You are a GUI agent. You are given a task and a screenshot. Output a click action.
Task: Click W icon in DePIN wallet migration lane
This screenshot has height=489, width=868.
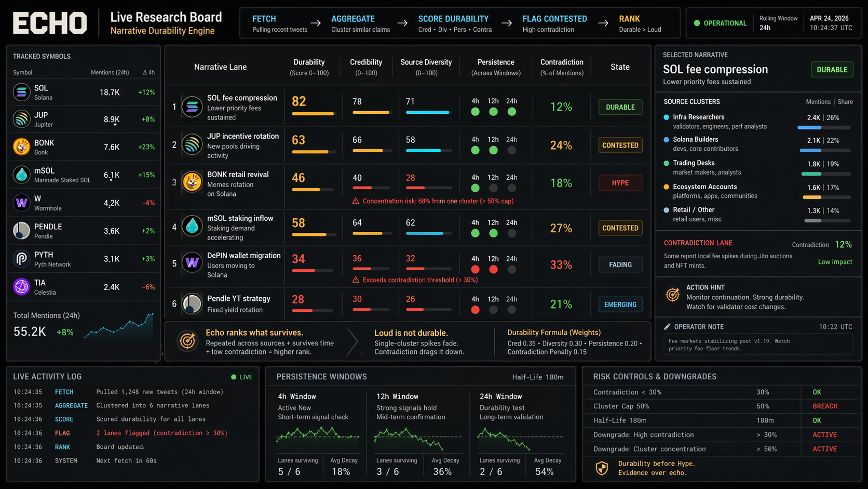(x=192, y=263)
